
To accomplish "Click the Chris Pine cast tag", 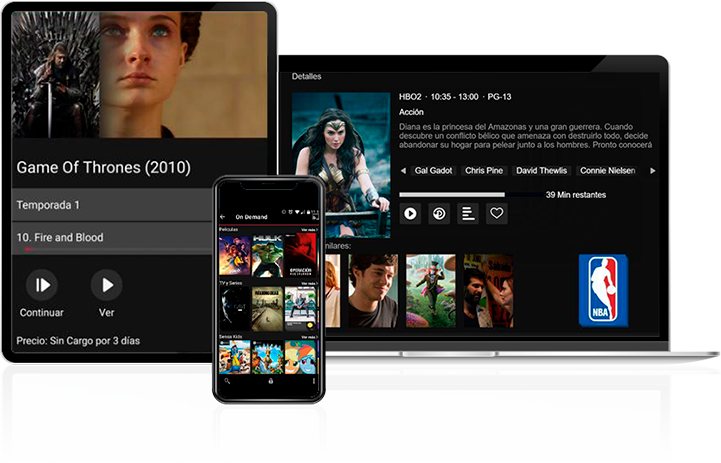I will click(x=484, y=171).
